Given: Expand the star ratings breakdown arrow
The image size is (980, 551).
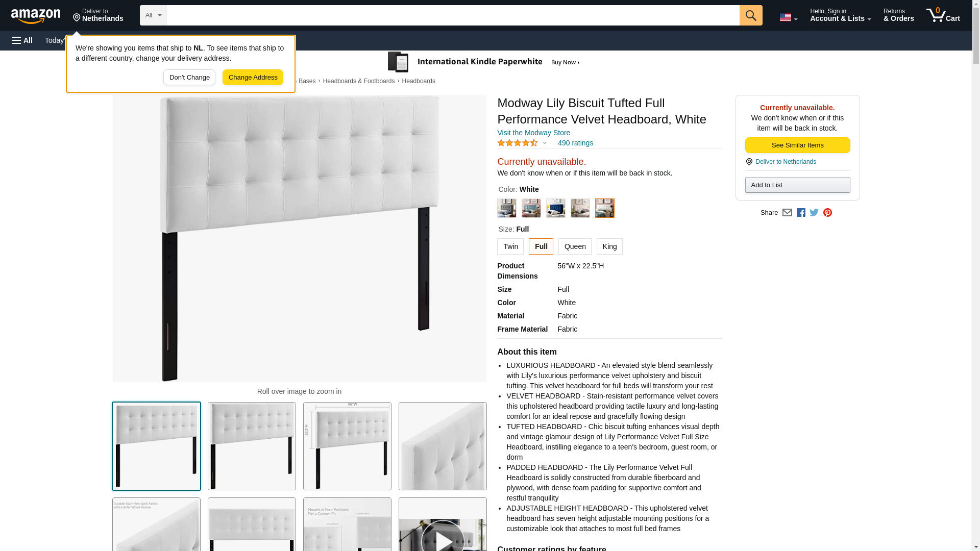Looking at the screenshot, I should (x=545, y=143).
